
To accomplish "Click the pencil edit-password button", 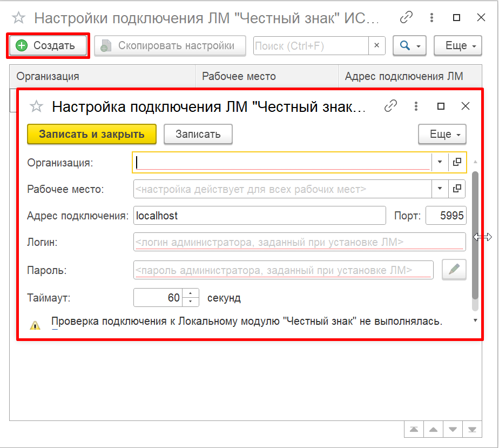I will coord(454,269).
